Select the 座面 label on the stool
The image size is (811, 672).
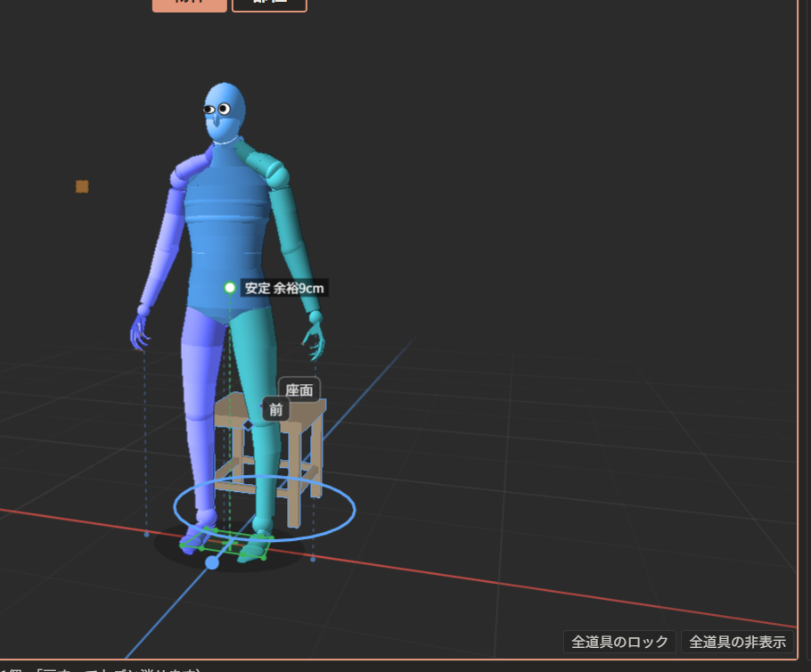(299, 389)
